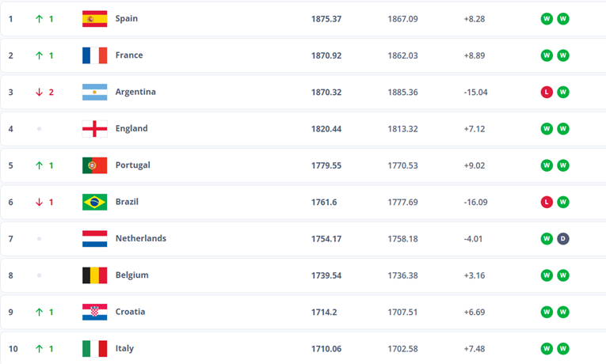606x364 pixels.
Task: Click Spain's green up-arrow rank indicator
Action: (39, 19)
